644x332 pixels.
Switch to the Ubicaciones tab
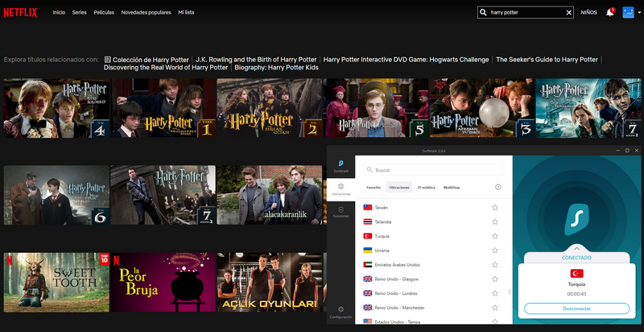399,188
